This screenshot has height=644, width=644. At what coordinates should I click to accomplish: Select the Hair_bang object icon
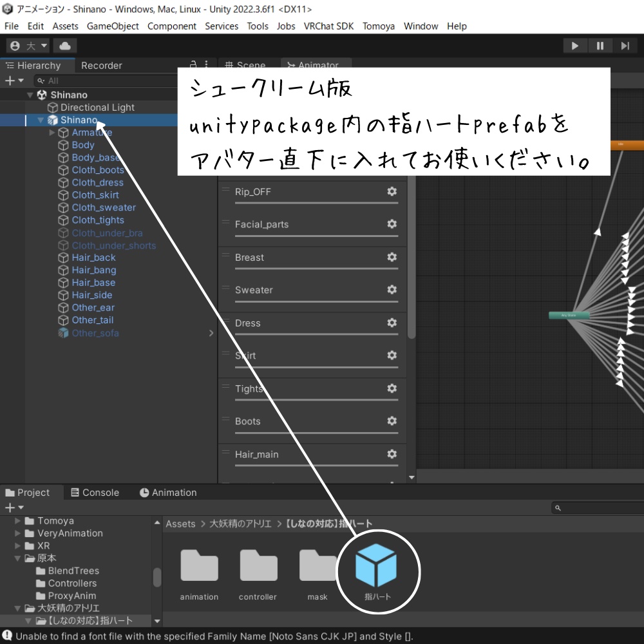(x=63, y=270)
